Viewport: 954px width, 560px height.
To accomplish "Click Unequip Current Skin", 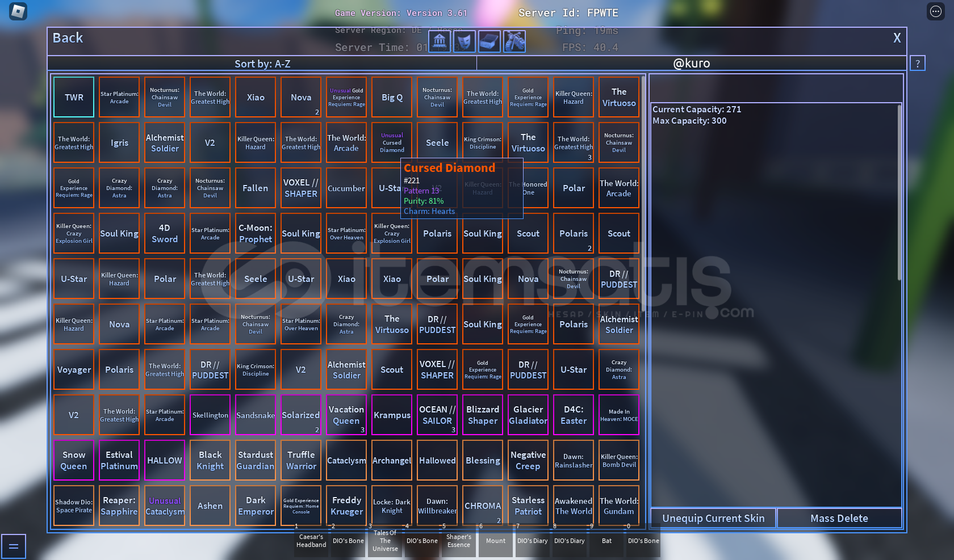I will 713,518.
